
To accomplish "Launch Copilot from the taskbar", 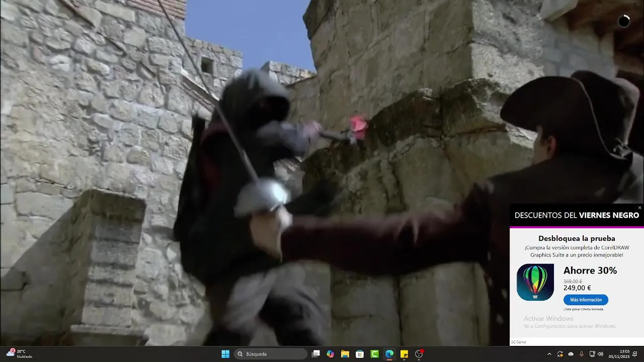I will click(x=330, y=354).
